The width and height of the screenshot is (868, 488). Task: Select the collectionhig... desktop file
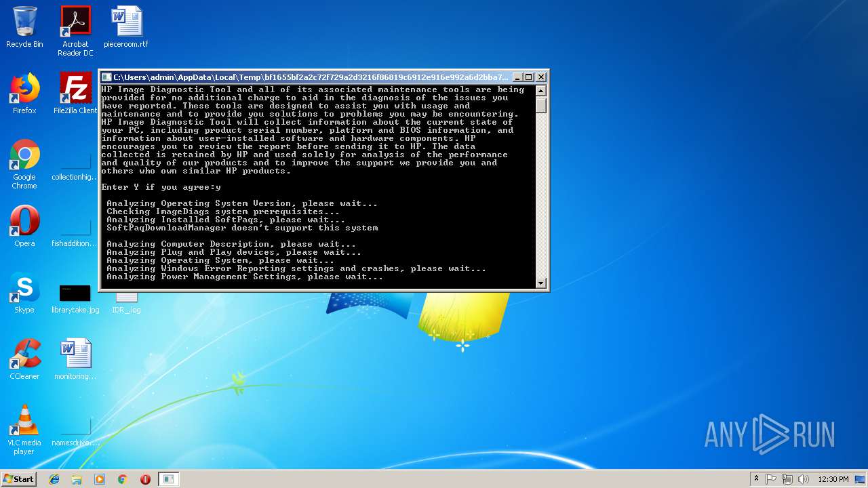(x=75, y=165)
